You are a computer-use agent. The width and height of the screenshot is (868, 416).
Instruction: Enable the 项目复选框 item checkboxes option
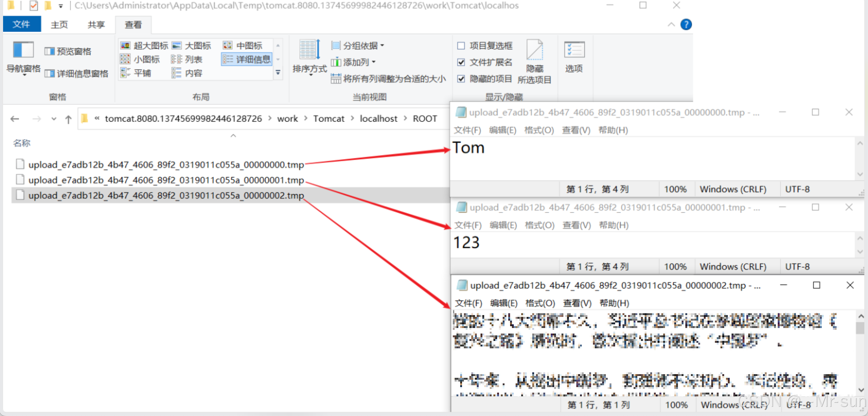tap(461, 46)
